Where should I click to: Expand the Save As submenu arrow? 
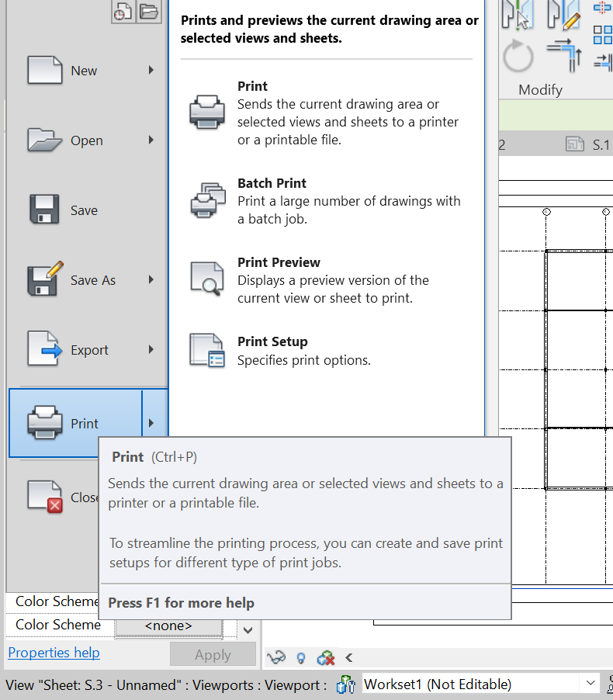(x=151, y=280)
